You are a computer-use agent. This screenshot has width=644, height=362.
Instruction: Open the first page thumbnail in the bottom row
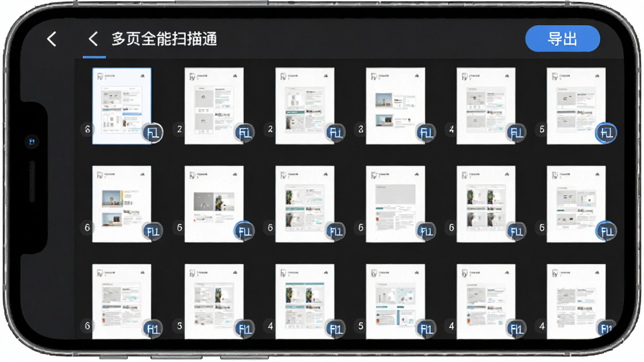(121, 301)
